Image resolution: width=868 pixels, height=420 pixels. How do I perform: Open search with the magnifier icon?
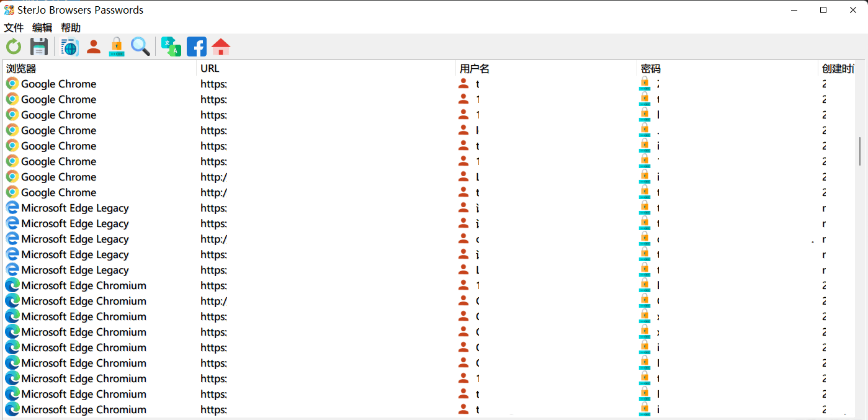140,47
